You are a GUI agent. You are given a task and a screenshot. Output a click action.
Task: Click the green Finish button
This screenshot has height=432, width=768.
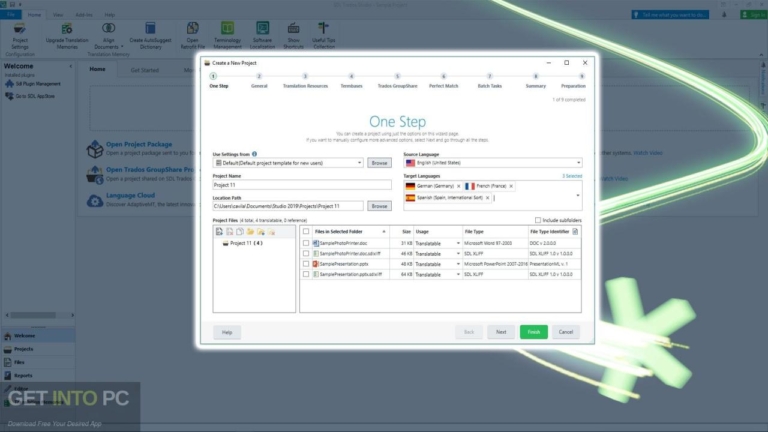(534, 332)
